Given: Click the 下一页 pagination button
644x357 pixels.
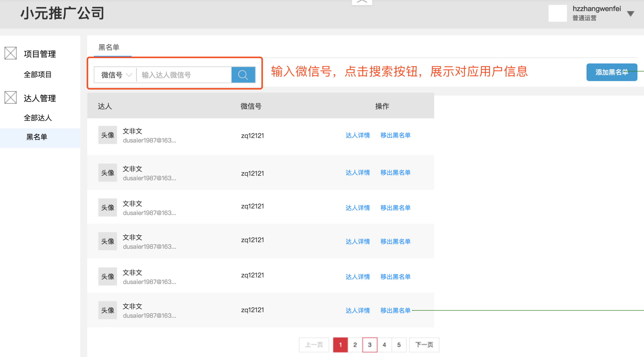Looking at the screenshot, I should (x=424, y=345).
